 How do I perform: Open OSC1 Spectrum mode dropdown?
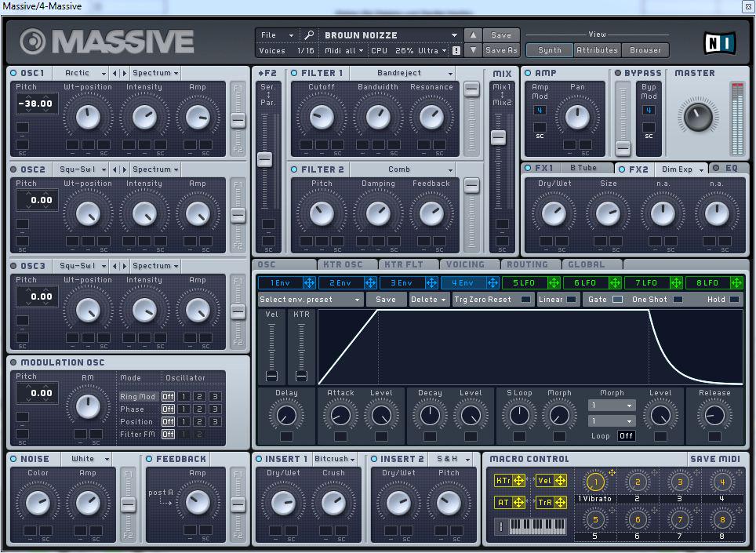click(155, 73)
